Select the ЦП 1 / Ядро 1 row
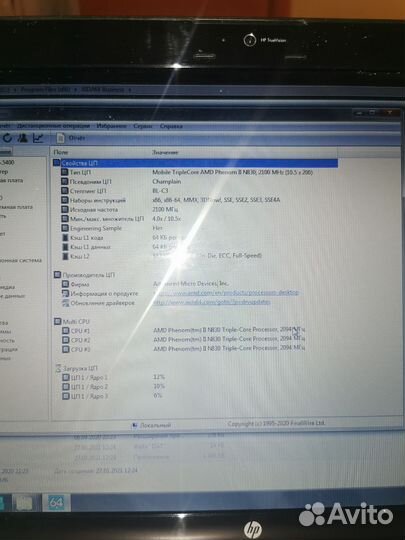The height and width of the screenshot is (540, 405). 195,377
